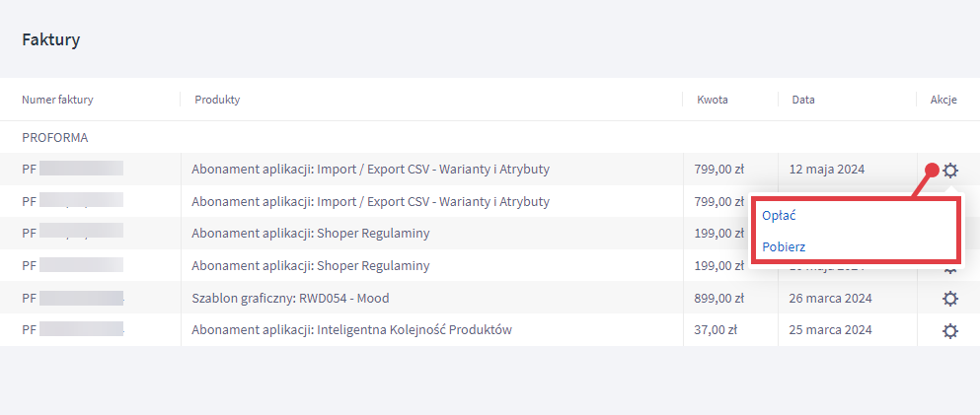Open actions gear for Inteligentna Kolejność Produktów invoice

[950, 331]
